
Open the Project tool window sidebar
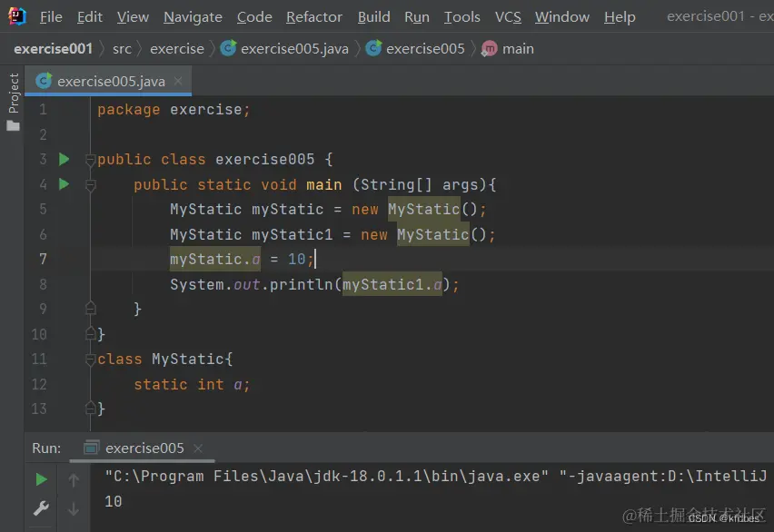(14, 93)
